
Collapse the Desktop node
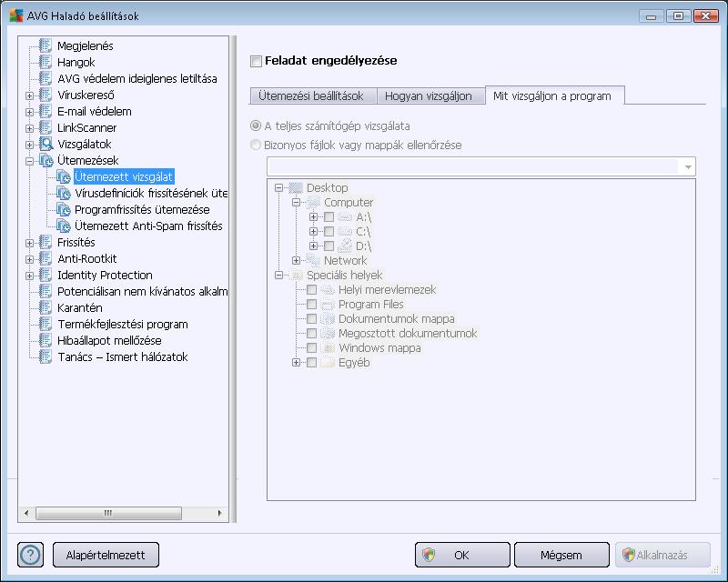[x=278, y=188]
